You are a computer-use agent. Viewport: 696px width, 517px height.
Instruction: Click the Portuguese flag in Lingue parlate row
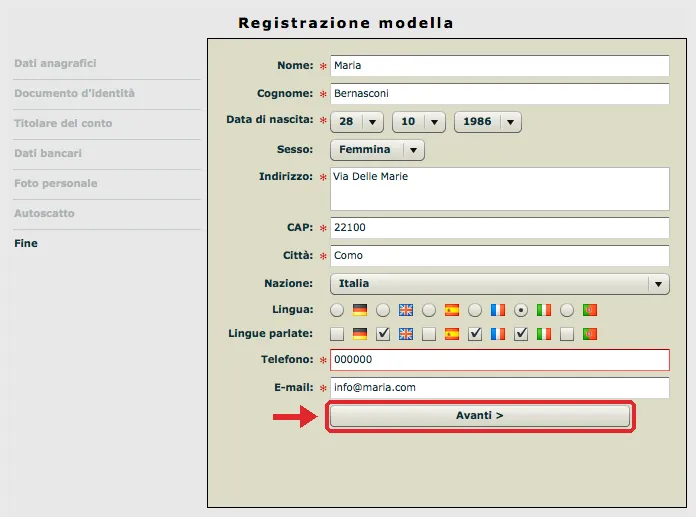coord(589,334)
